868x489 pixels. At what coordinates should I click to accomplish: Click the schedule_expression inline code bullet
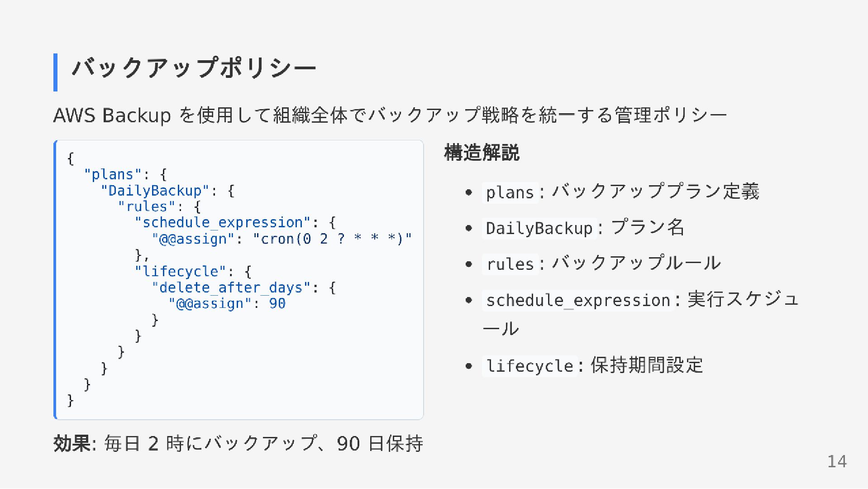[578, 300]
